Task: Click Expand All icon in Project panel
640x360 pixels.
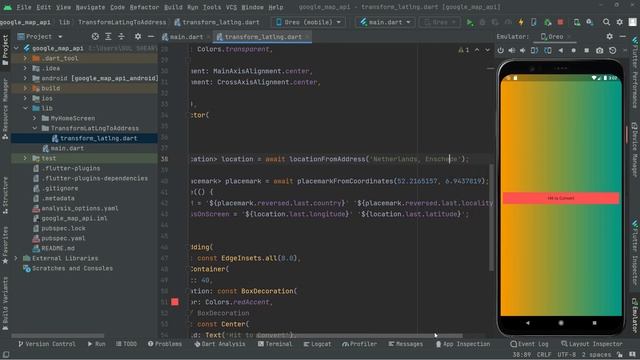Action: [x=108, y=36]
